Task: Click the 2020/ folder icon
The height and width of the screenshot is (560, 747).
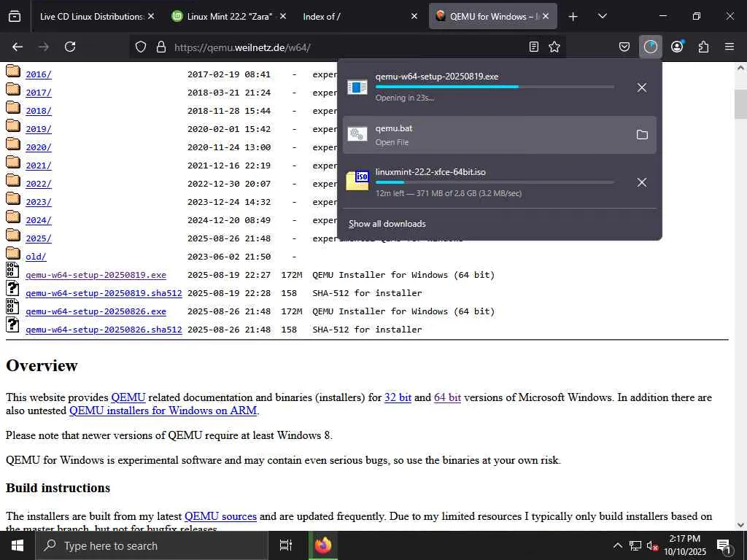Action: coord(13,144)
